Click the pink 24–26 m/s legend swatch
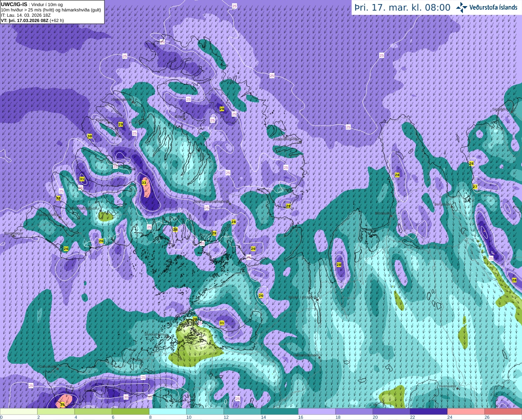Image resolution: width=522 pixels, height=420 pixels. [x=466, y=411]
